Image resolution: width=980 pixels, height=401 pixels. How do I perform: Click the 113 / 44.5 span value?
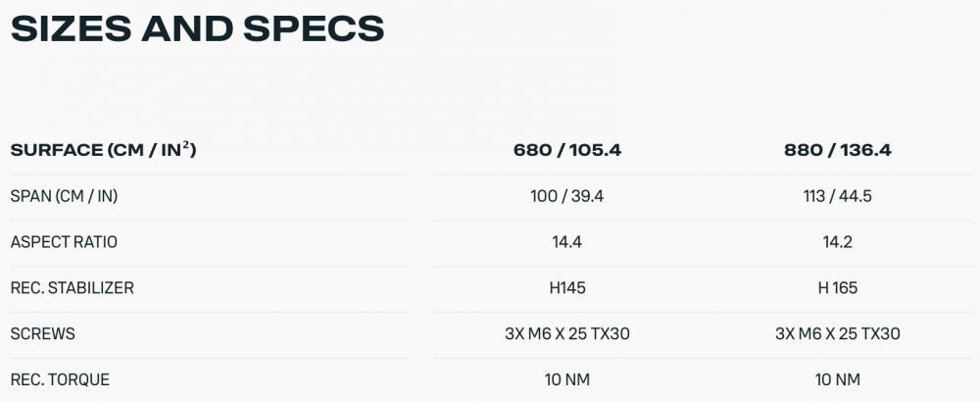click(x=836, y=196)
